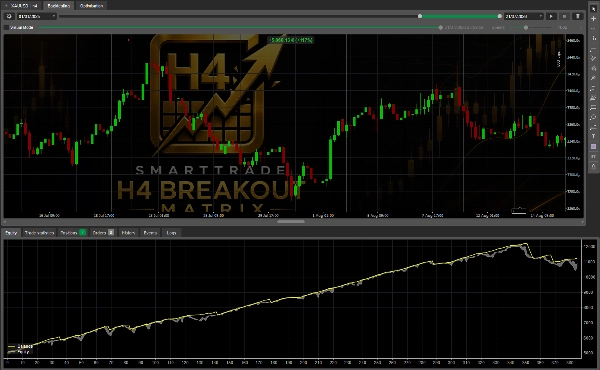Start the backtest with the play button
Screen dimensions: 600x370
551,16
